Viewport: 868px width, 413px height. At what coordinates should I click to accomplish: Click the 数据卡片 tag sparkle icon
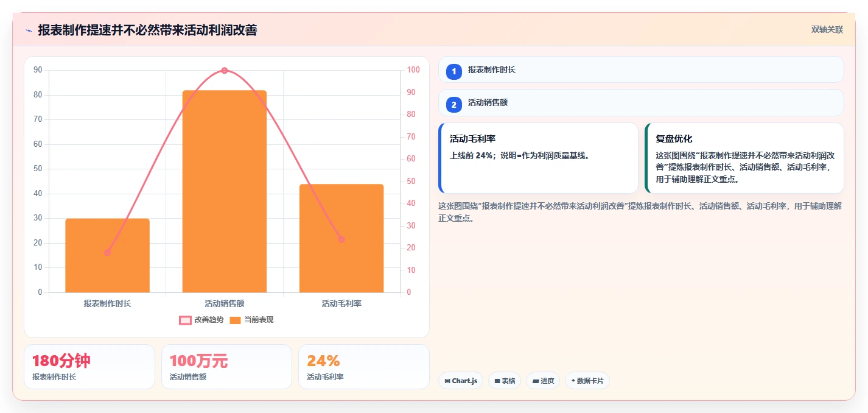(573, 381)
